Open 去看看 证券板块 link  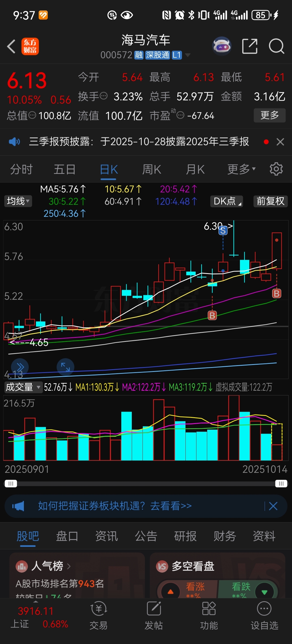(171, 506)
